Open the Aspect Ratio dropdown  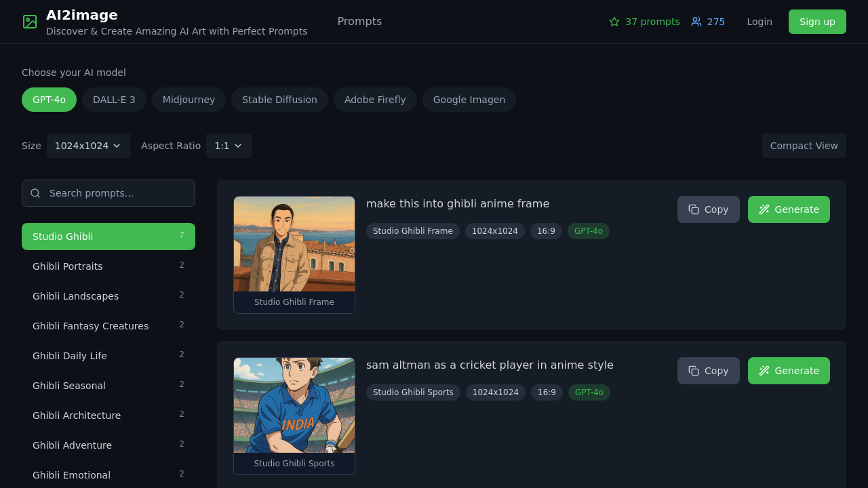[229, 145]
